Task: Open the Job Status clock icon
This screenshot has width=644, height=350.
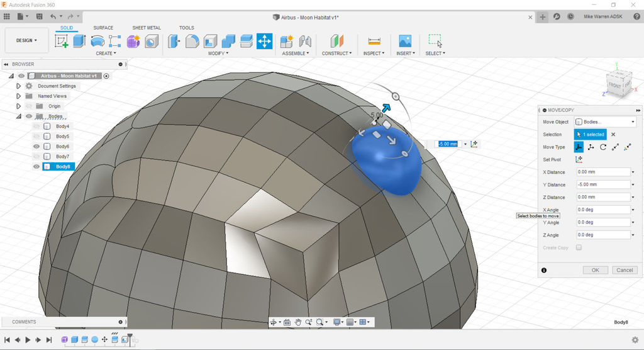Action: tap(570, 16)
